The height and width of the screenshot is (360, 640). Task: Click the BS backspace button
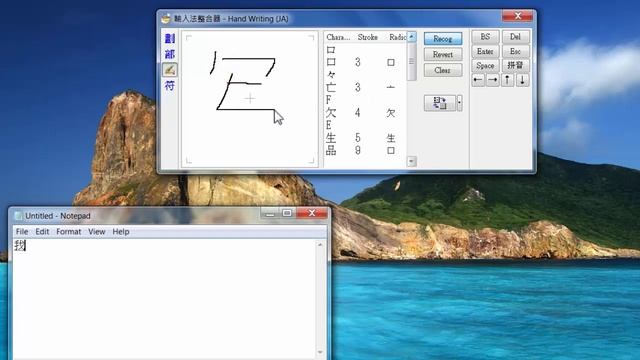[x=485, y=37]
